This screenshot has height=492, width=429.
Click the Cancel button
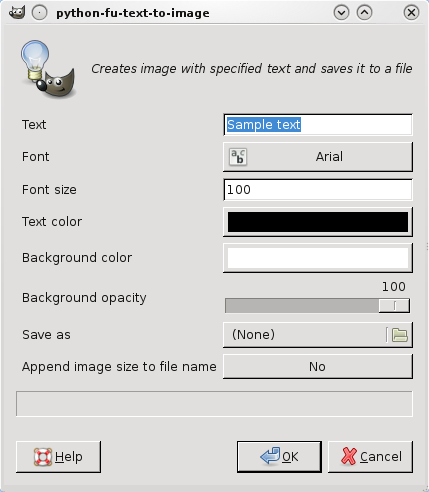point(370,457)
